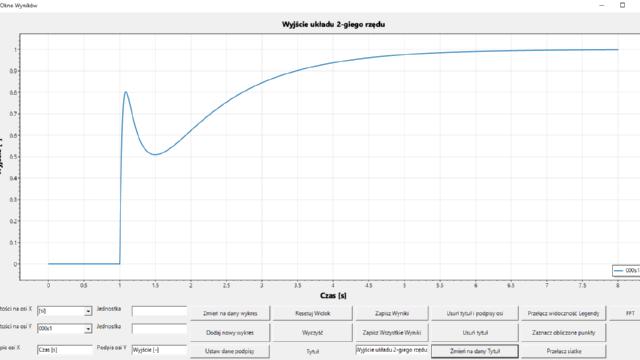This screenshot has width=640, height=360.
Task: Click the Jednostka field for Y axis
Action: [x=159, y=329]
